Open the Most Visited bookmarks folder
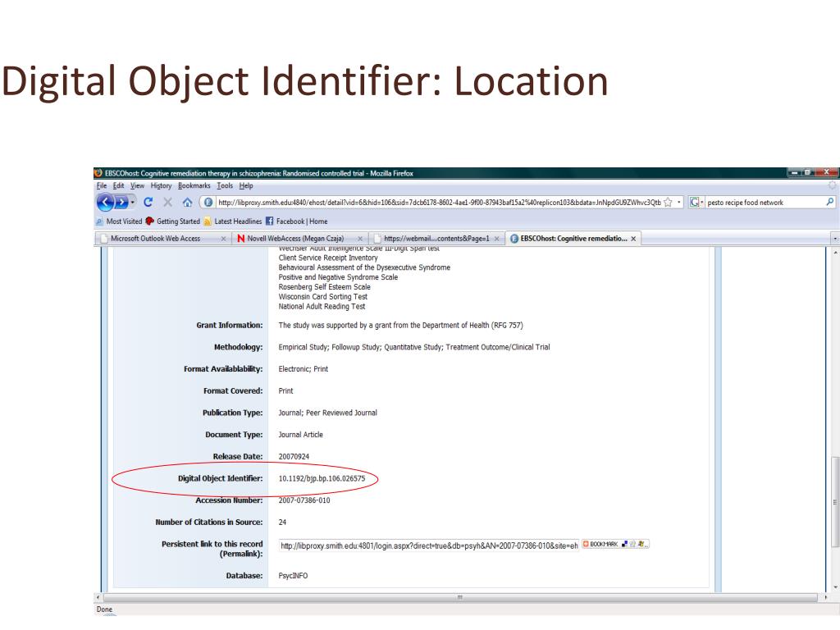Image resolution: width=840 pixels, height=630 pixels. (x=119, y=221)
